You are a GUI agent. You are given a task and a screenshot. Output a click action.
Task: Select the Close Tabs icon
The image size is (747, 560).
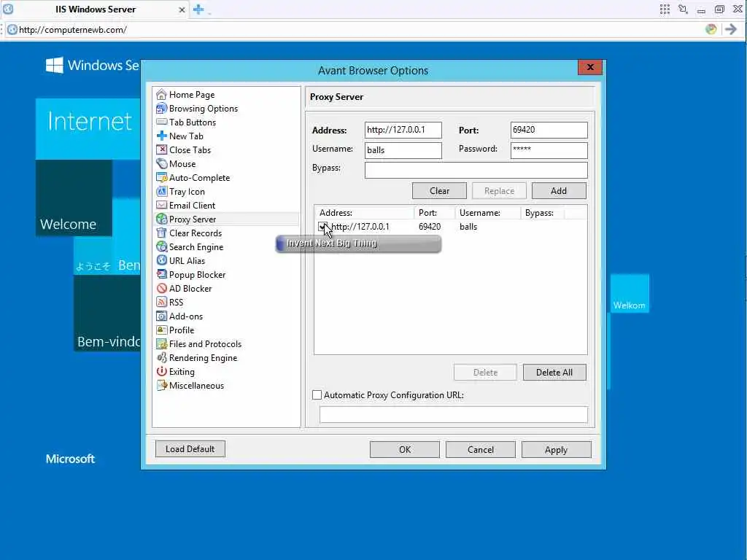(x=161, y=149)
